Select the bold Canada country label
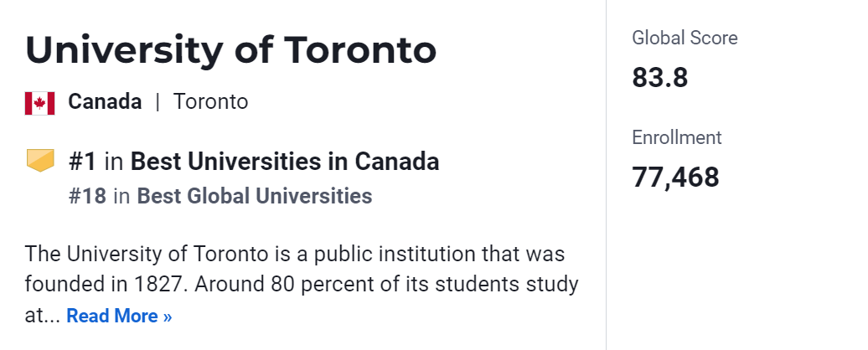This screenshot has width=868, height=350. click(x=105, y=102)
